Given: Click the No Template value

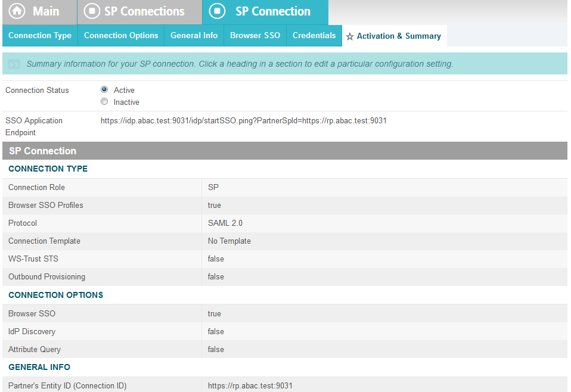Looking at the screenshot, I should pos(229,241).
